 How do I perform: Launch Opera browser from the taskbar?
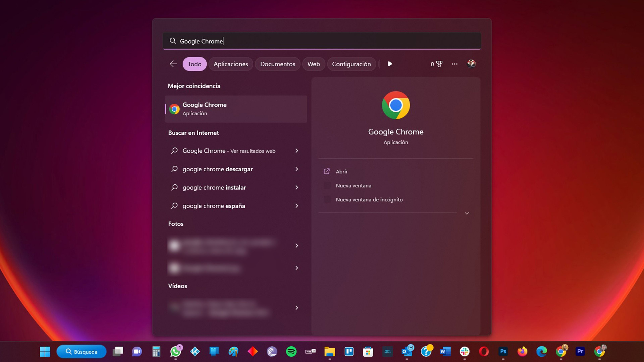tap(484, 351)
